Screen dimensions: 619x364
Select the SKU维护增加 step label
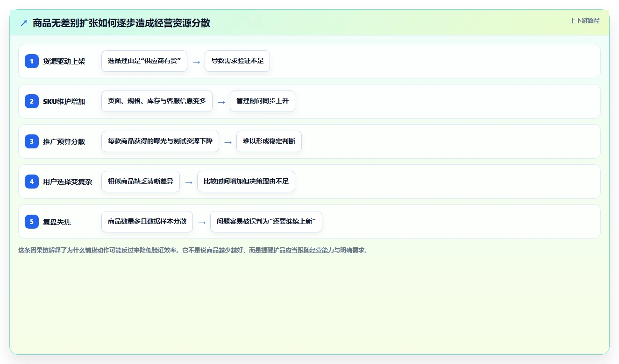click(x=64, y=101)
